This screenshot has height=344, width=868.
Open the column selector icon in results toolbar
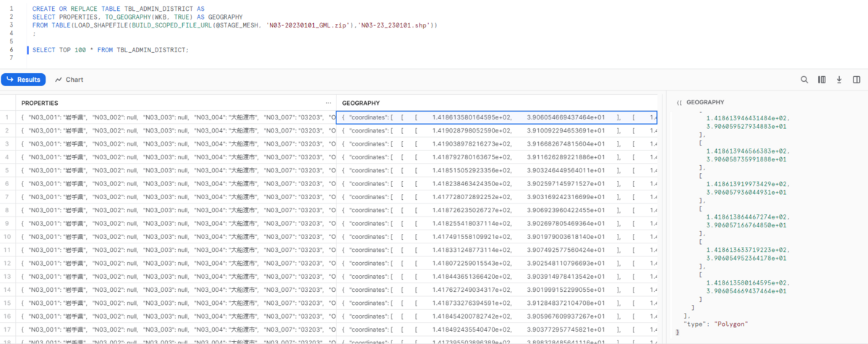click(822, 80)
